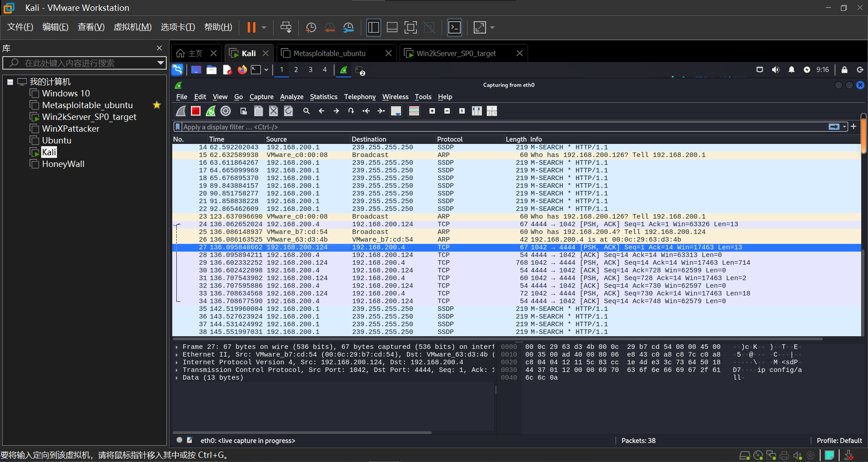
Task: Toggle packet list colorization
Action: 414,111
